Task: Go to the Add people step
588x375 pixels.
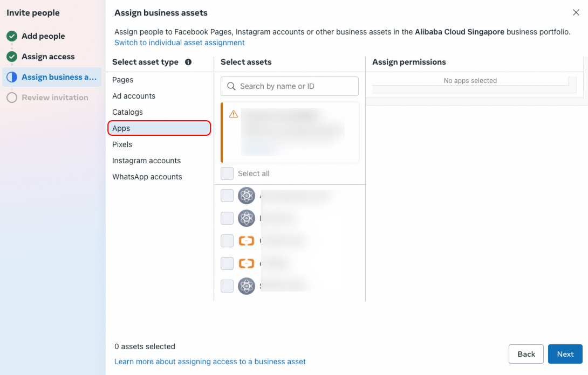Action: pyautogui.click(x=43, y=36)
